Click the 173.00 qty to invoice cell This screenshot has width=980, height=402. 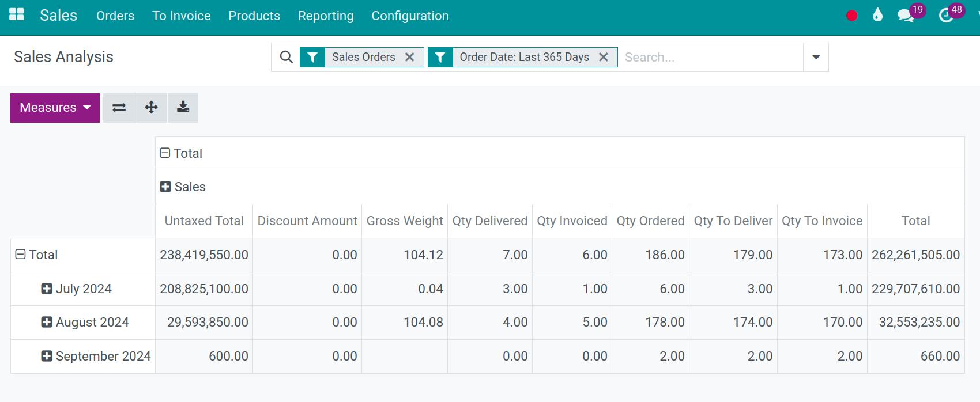[x=822, y=255]
